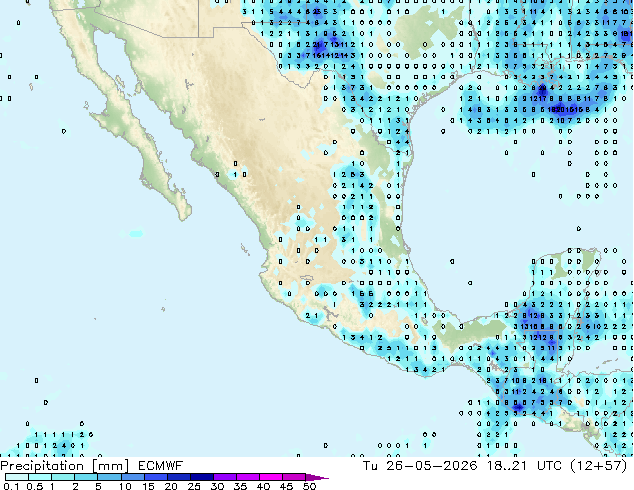The width and height of the screenshot is (634, 490).
Task: Click the legend value '15'
Action: [x=148, y=486]
